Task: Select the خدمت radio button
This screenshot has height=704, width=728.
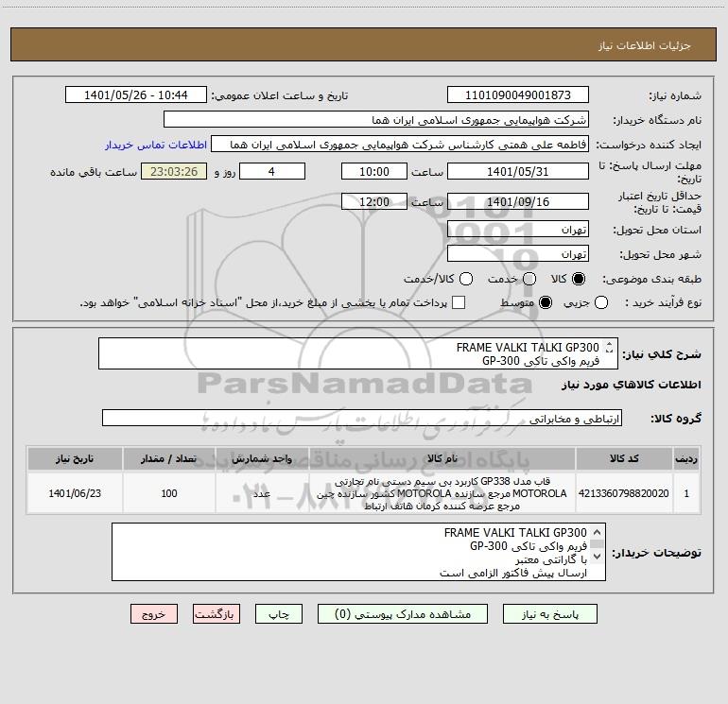Action: tap(529, 279)
